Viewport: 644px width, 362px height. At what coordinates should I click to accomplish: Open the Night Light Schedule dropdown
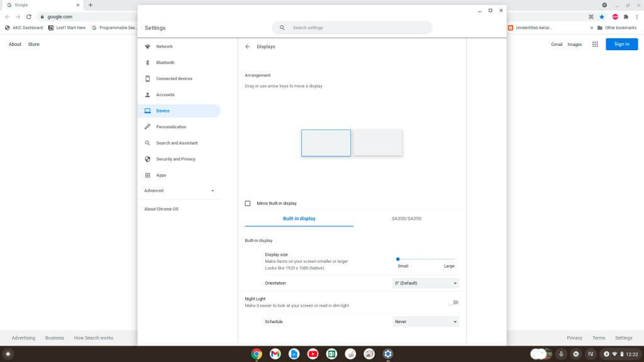click(426, 322)
